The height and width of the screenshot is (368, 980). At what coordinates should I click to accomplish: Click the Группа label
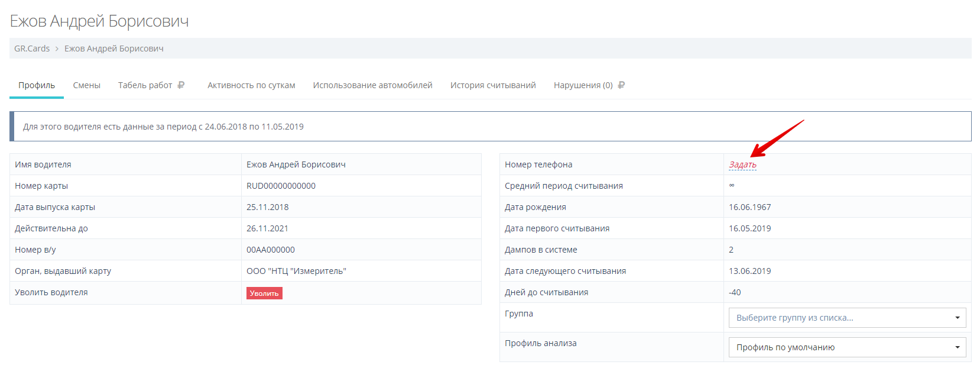point(519,314)
